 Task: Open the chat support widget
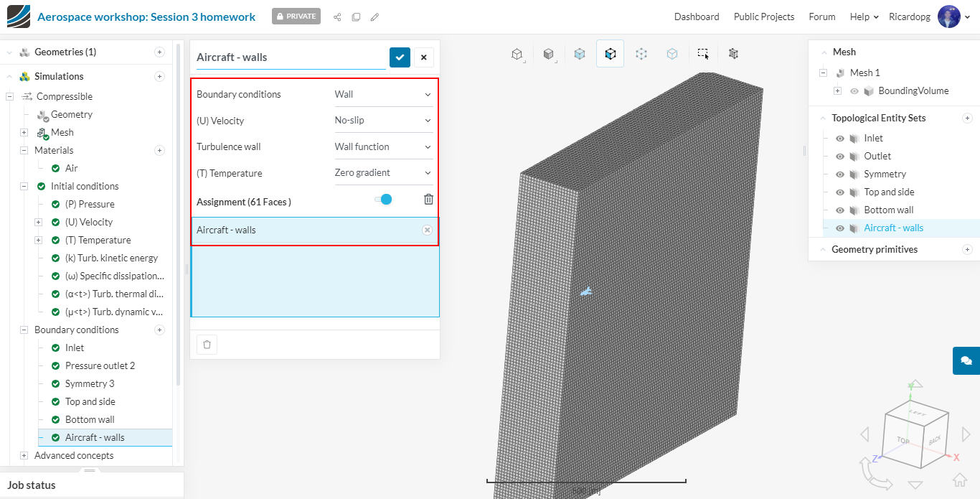coord(966,360)
